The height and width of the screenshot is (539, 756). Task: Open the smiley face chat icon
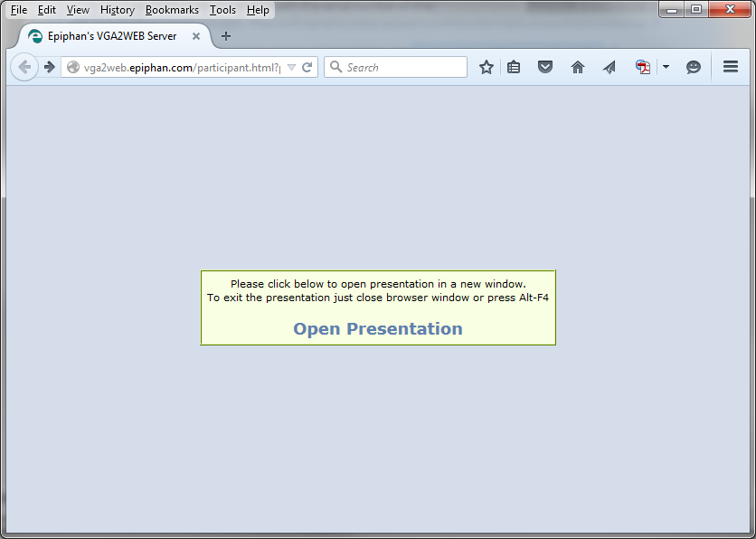694,67
